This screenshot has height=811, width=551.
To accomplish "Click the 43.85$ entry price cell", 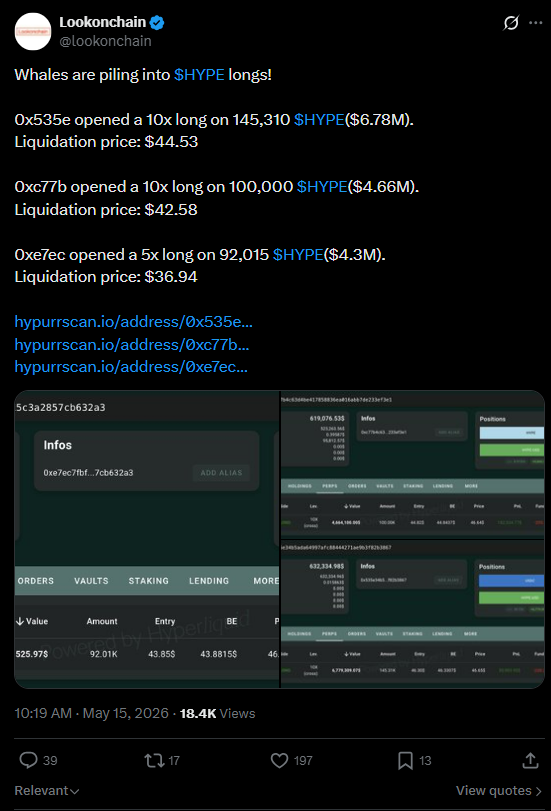I will (161, 654).
